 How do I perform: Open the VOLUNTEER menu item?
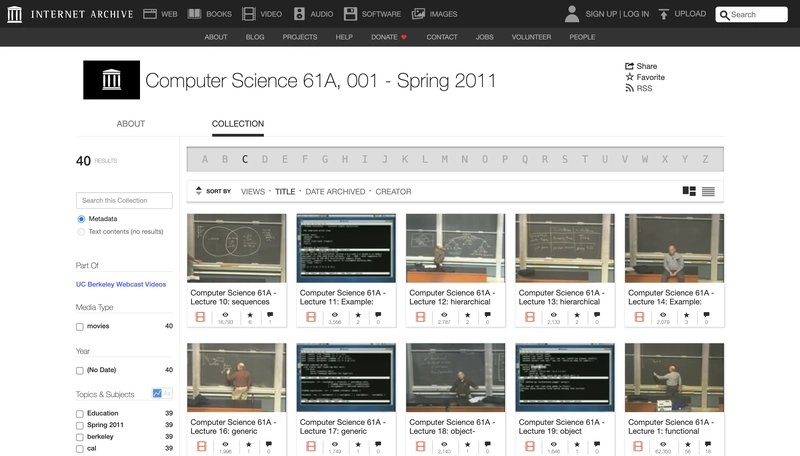click(531, 37)
